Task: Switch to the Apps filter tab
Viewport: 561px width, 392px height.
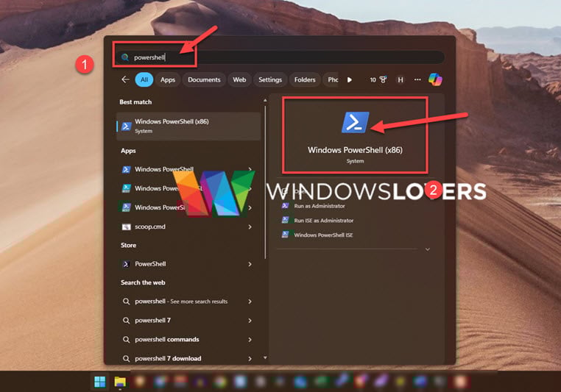Action: pos(168,79)
